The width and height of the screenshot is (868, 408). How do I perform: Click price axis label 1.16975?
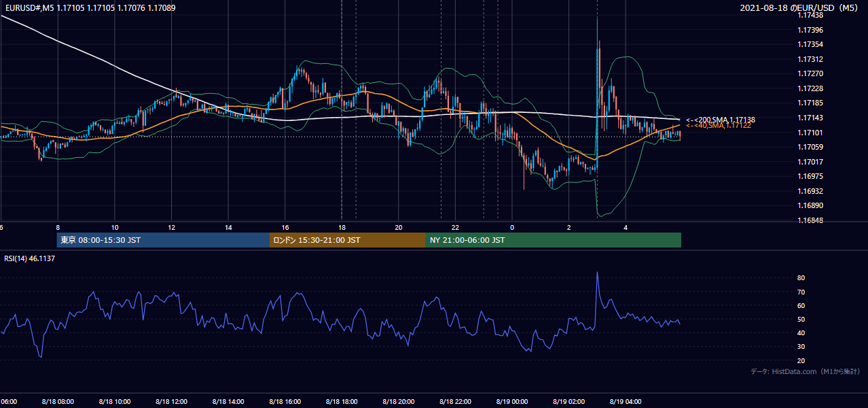tap(811, 176)
